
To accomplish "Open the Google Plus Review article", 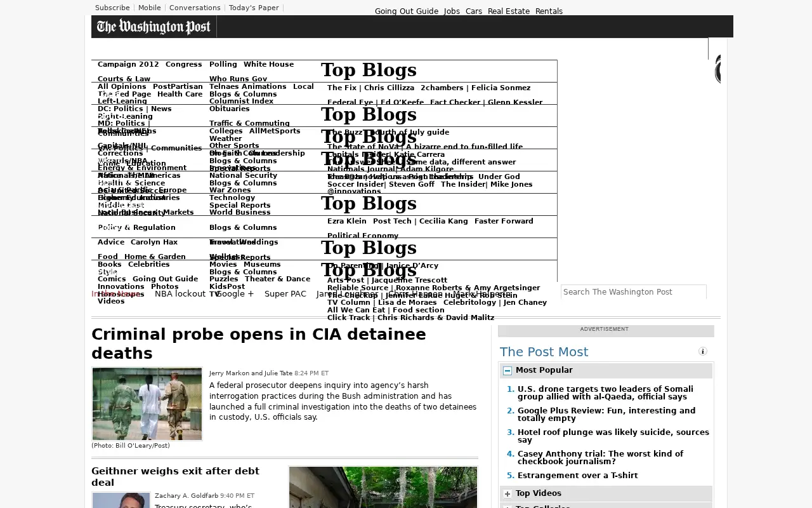I will [606, 415].
